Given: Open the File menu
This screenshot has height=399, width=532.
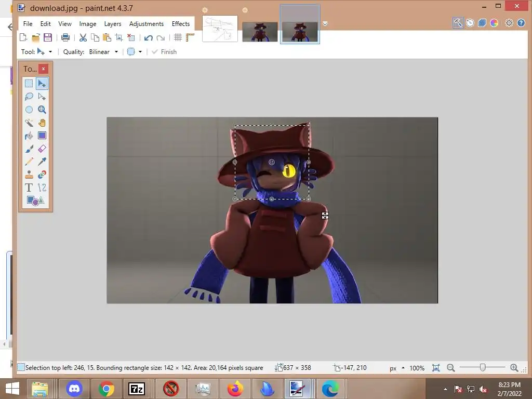Looking at the screenshot, I should coord(28,24).
